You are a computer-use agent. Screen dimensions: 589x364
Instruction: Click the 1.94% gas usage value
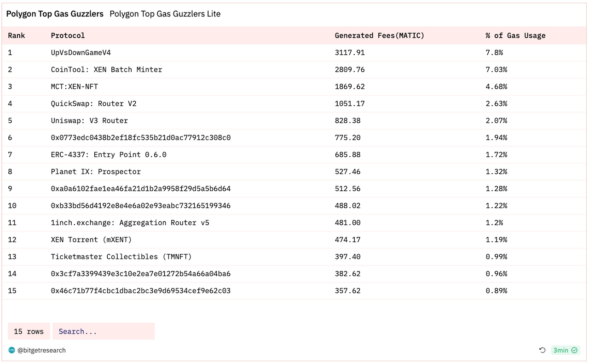[497, 137]
